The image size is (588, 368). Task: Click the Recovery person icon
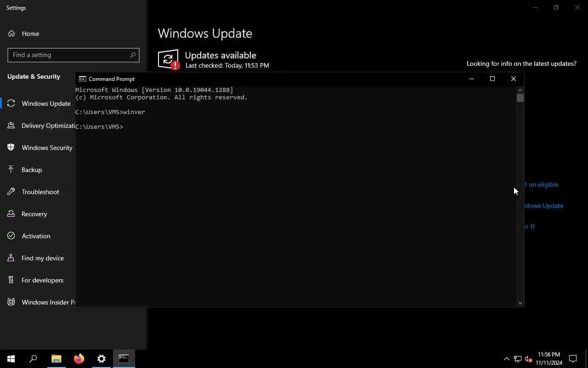(x=11, y=214)
